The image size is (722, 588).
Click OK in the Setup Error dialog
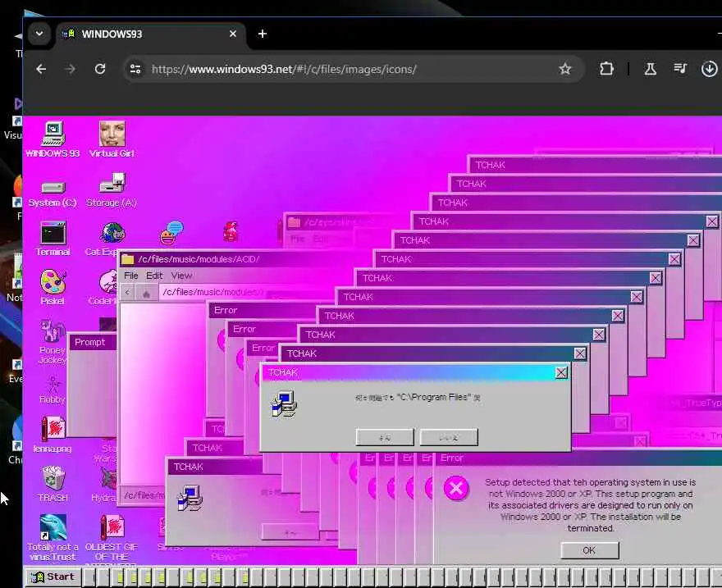(x=589, y=550)
